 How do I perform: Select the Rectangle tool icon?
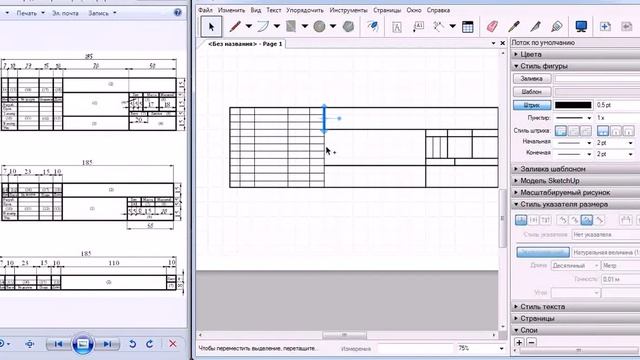[x=291, y=27]
